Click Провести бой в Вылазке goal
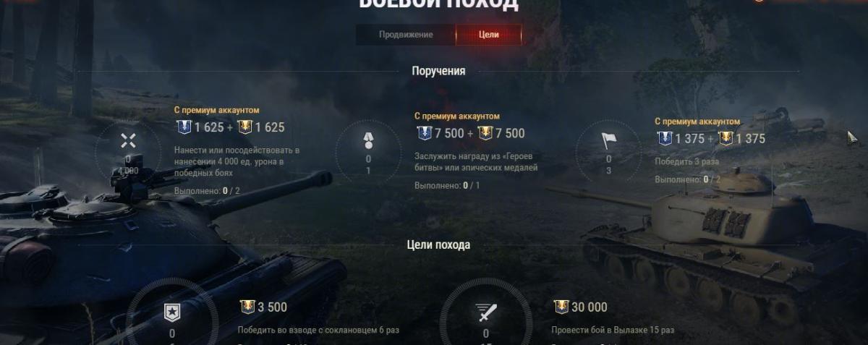The width and height of the screenshot is (868, 345). coord(613,330)
